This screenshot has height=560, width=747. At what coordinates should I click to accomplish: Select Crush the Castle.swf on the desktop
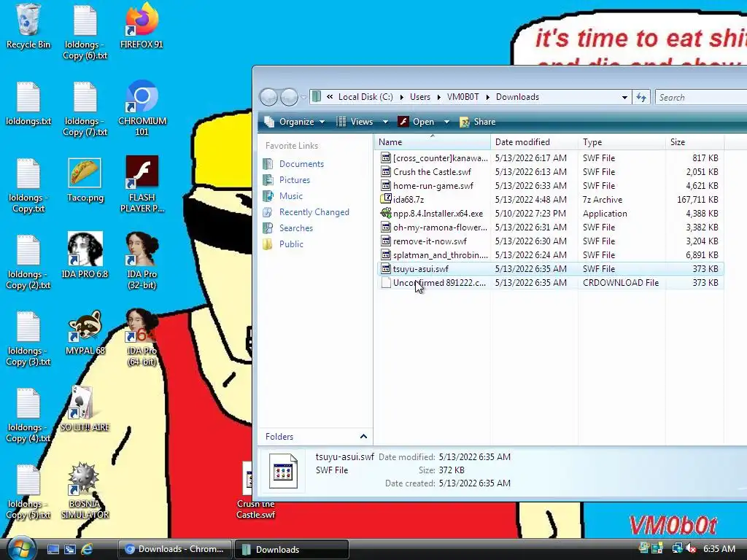(x=255, y=491)
